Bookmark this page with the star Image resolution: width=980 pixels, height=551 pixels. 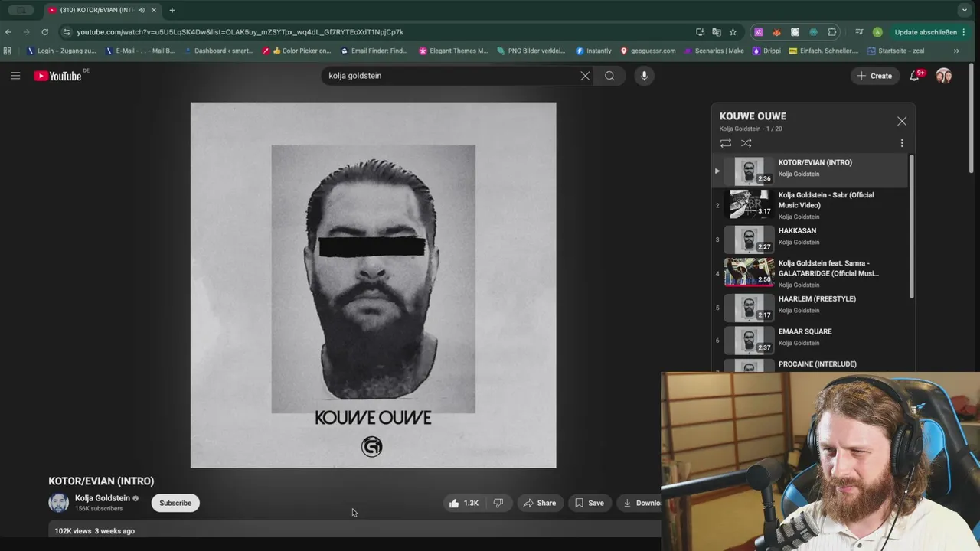coord(733,32)
